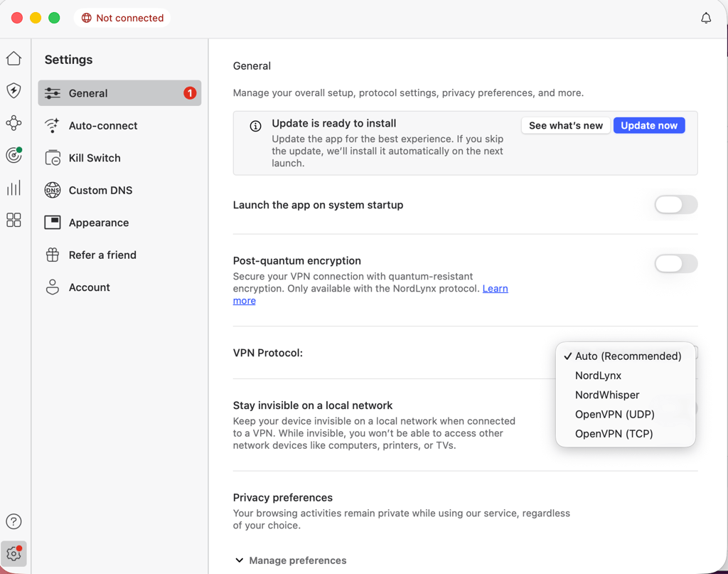The image size is (728, 574).
Task: Click the VPN Protocol label
Action: pos(268,353)
